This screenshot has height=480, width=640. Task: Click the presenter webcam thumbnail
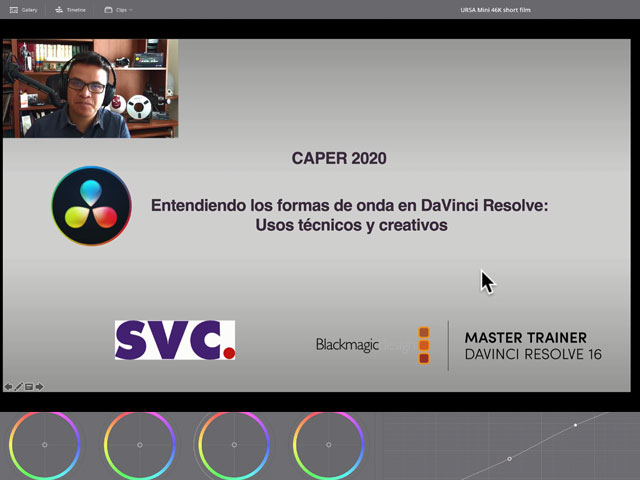pyautogui.click(x=91, y=88)
